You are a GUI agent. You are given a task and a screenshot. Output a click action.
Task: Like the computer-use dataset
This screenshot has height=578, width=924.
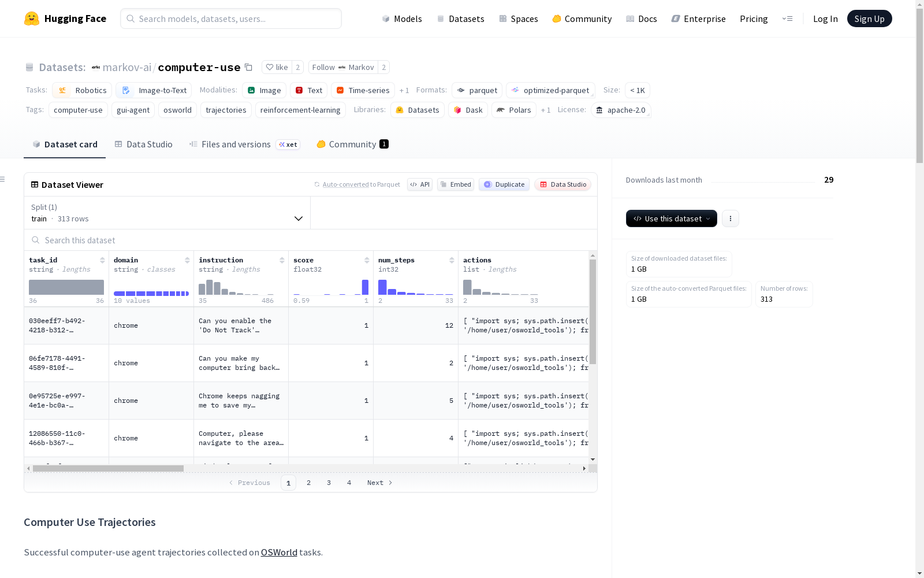tap(277, 67)
